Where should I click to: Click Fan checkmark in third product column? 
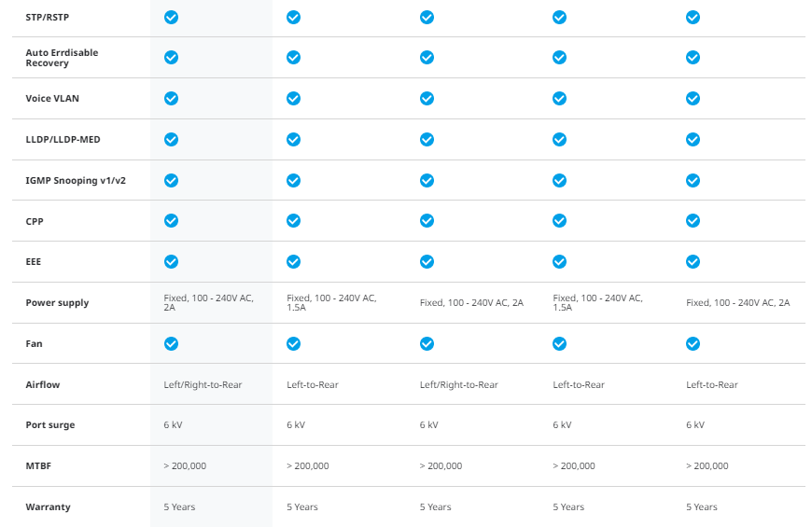[427, 343]
